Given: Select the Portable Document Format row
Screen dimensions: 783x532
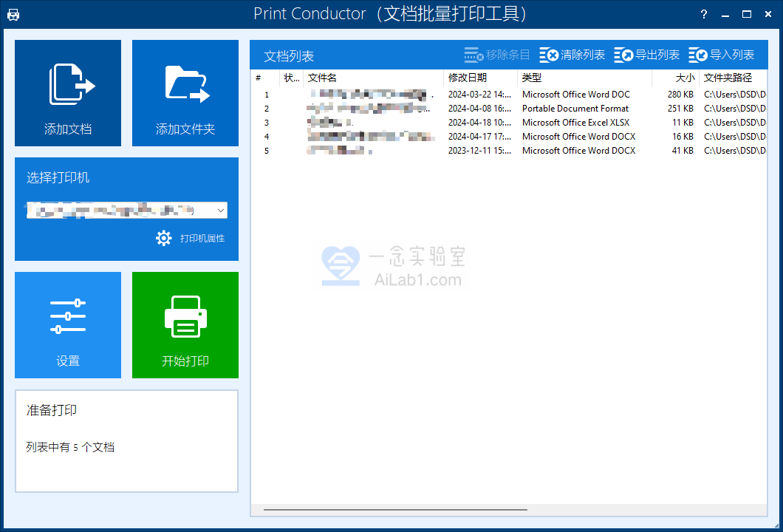Looking at the screenshot, I should click(x=517, y=108).
